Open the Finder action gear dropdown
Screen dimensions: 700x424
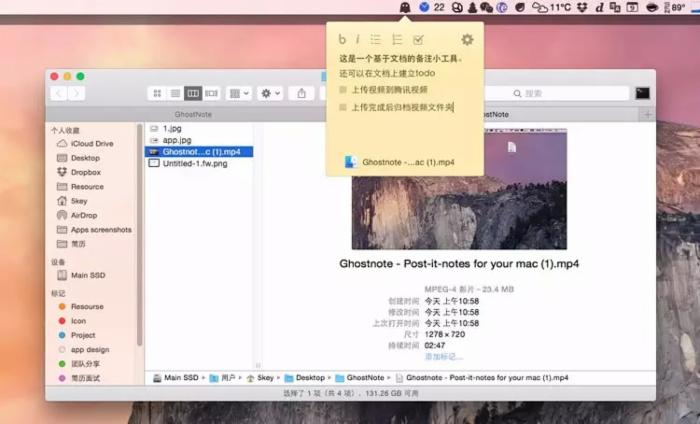click(270, 93)
